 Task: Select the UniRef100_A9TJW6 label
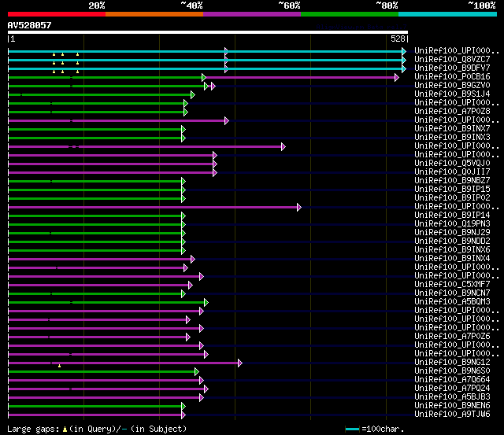tap(452, 415)
